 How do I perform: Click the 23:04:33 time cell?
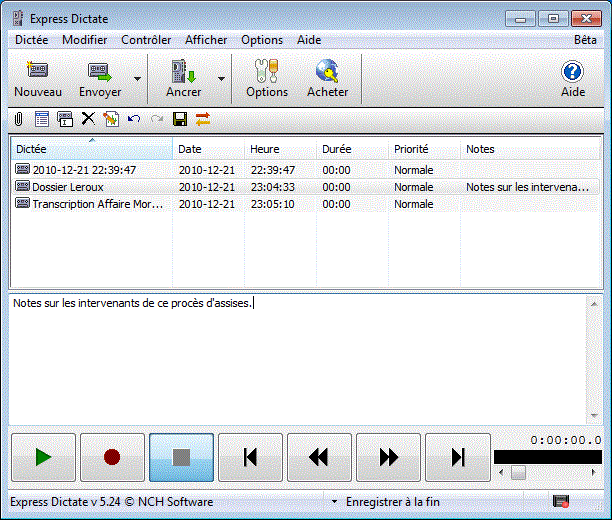(x=272, y=187)
